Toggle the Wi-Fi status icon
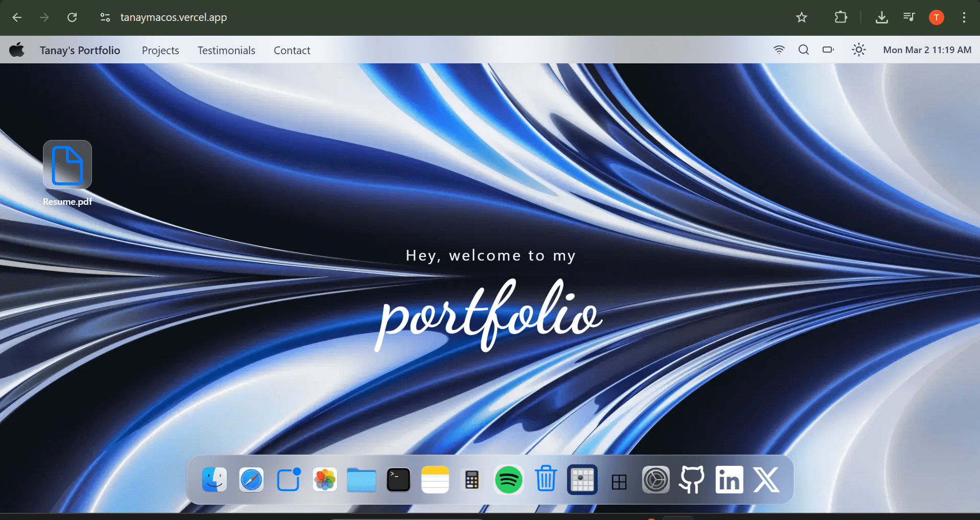The width and height of the screenshot is (980, 520). (x=779, y=50)
